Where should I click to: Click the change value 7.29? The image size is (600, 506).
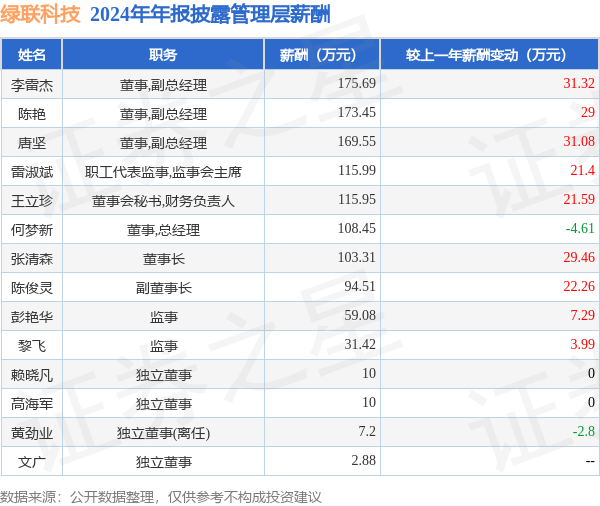(x=582, y=315)
